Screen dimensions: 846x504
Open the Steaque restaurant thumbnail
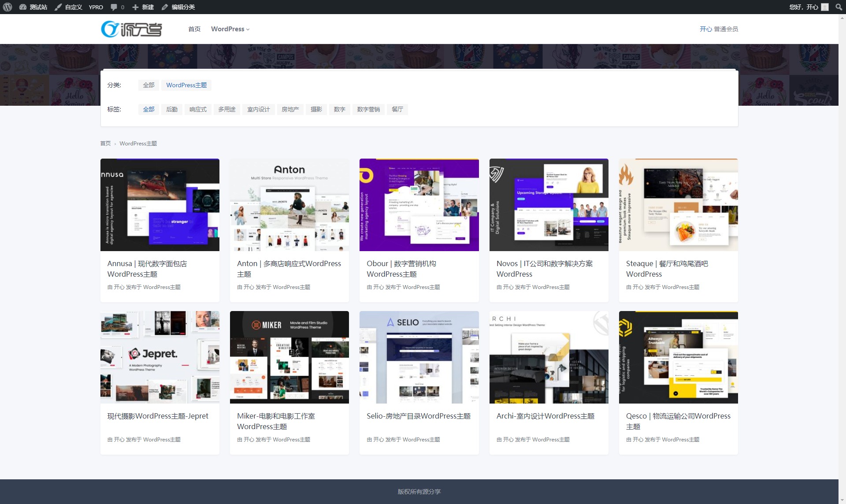(x=679, y=205)
